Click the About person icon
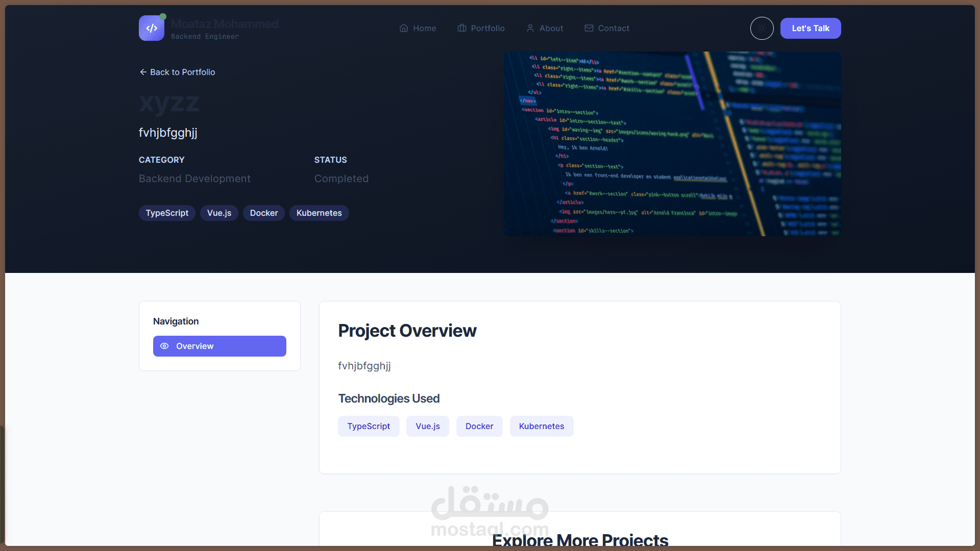 530,28
